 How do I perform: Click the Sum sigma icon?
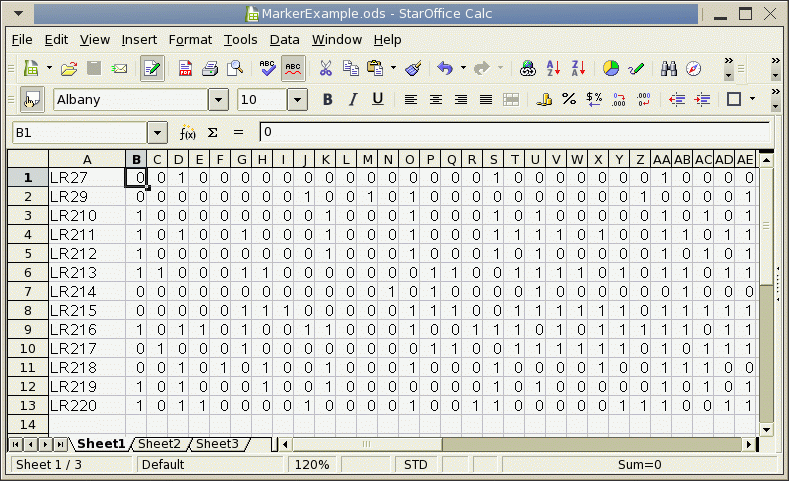tap(212, 132)
